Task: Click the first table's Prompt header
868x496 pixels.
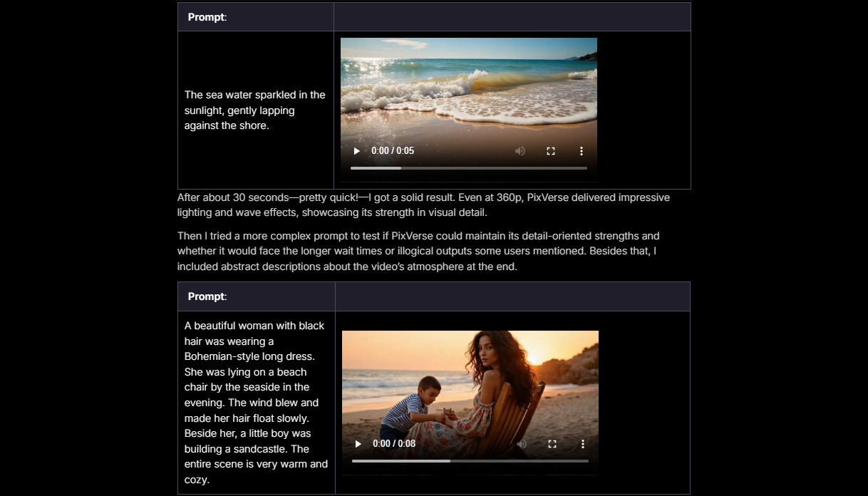Action: [x=207, y=17]
